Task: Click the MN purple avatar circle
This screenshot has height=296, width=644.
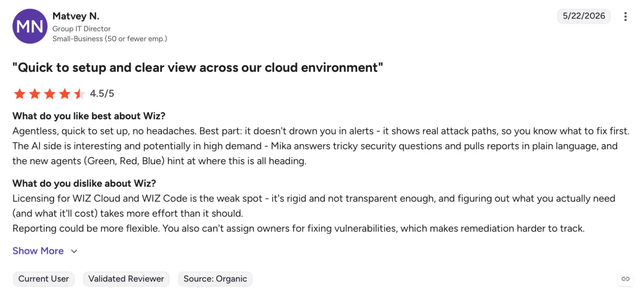Action: coord(30,26)
